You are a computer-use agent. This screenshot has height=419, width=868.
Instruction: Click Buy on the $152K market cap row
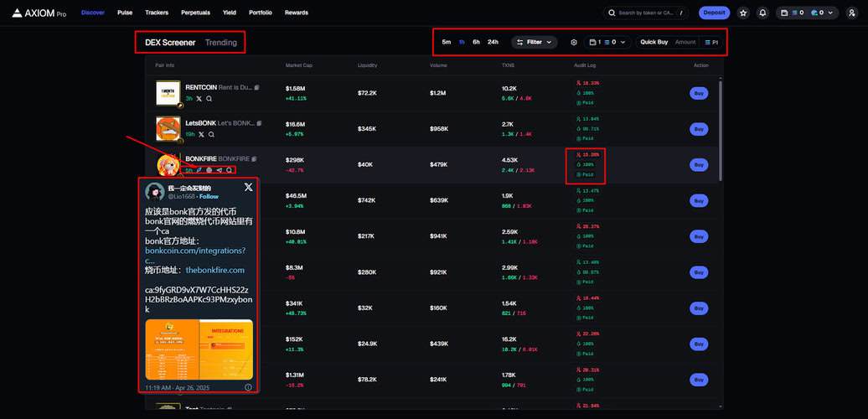(x=699, y=344)
